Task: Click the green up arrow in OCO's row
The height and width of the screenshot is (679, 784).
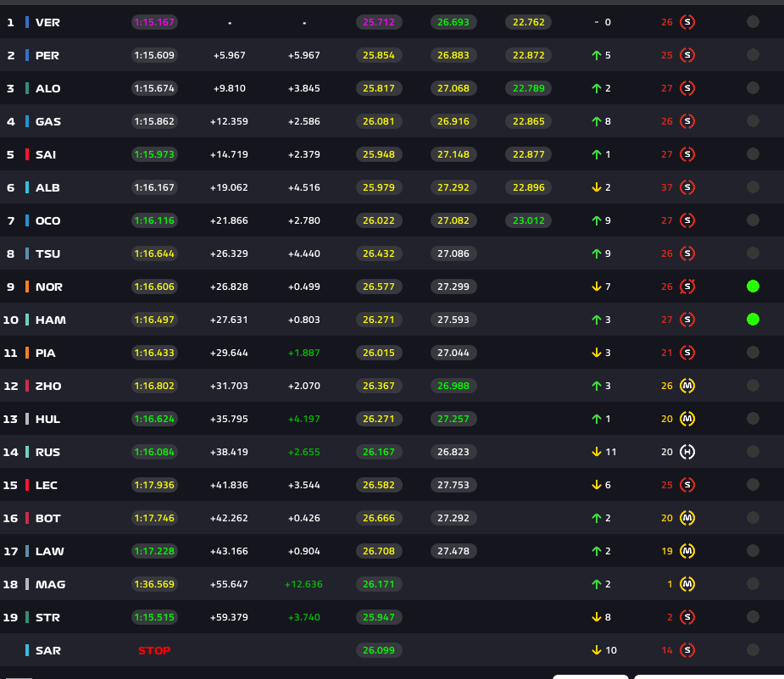Action: click(596, 220)
